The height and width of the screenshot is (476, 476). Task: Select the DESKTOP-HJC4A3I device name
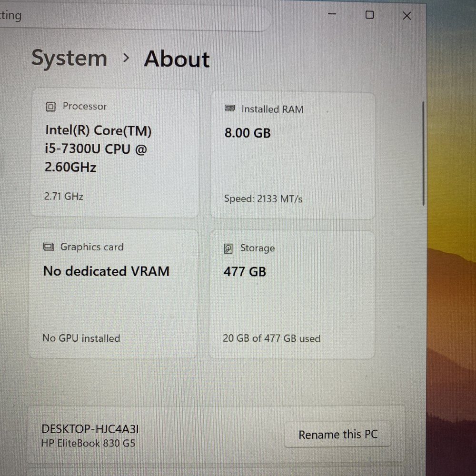90,429
